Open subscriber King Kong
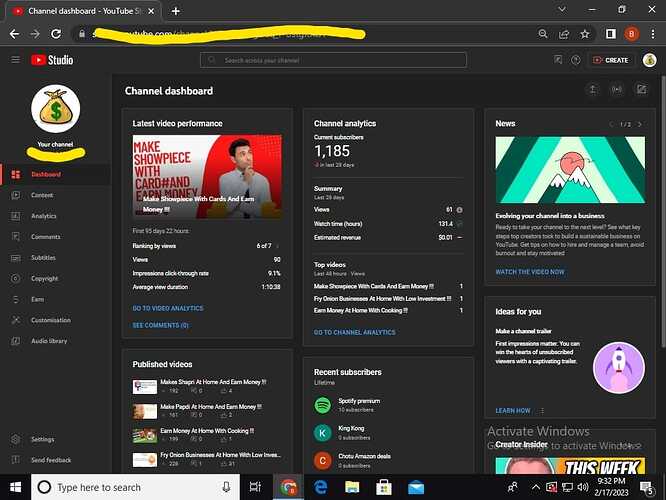Image resolution: width=666 pixels, height=500 pixels. (351, 428)
